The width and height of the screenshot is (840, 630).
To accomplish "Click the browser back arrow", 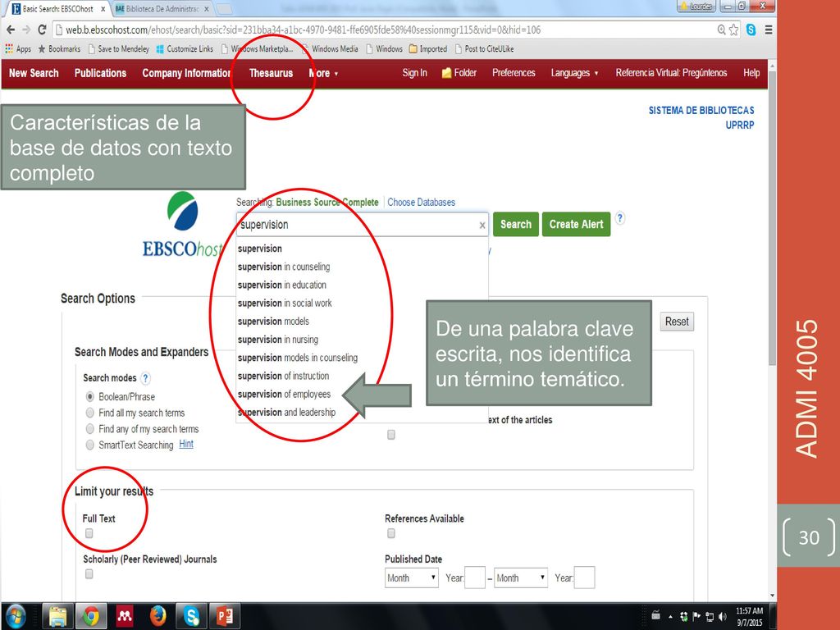I will 11,30.
